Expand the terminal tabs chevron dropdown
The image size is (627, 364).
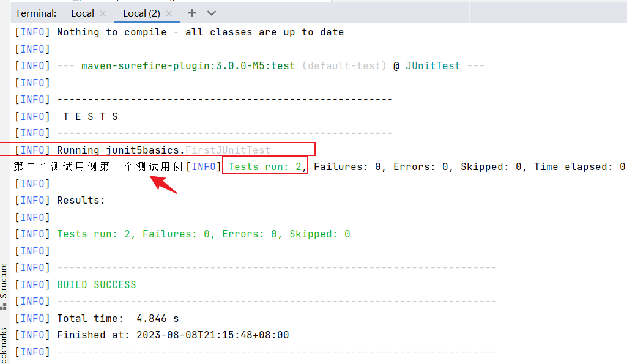[x=212, y=13]
